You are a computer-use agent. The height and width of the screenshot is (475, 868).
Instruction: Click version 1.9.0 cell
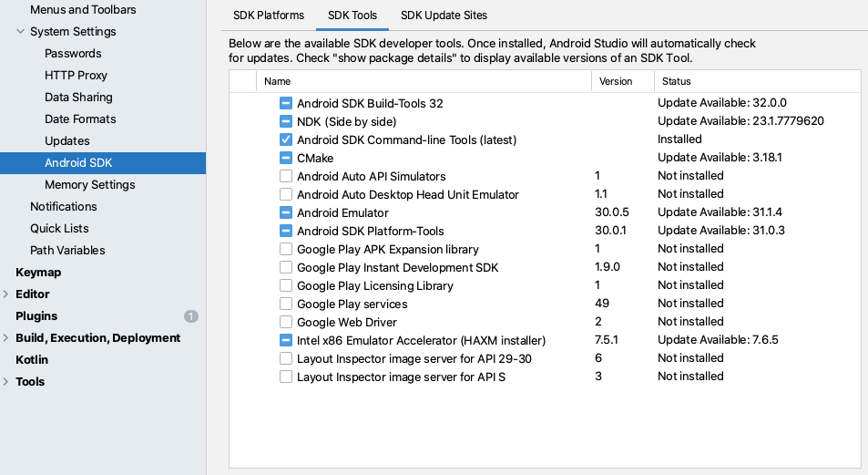point(608,267)
